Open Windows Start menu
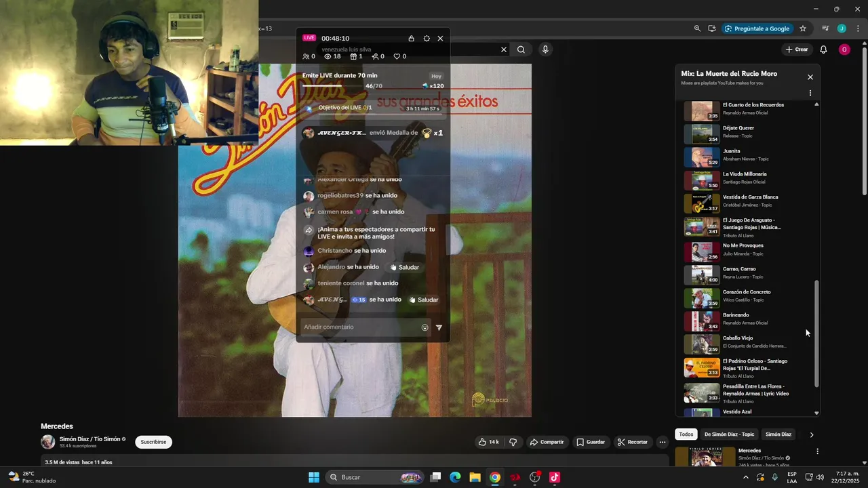 [x=314, y=477]
